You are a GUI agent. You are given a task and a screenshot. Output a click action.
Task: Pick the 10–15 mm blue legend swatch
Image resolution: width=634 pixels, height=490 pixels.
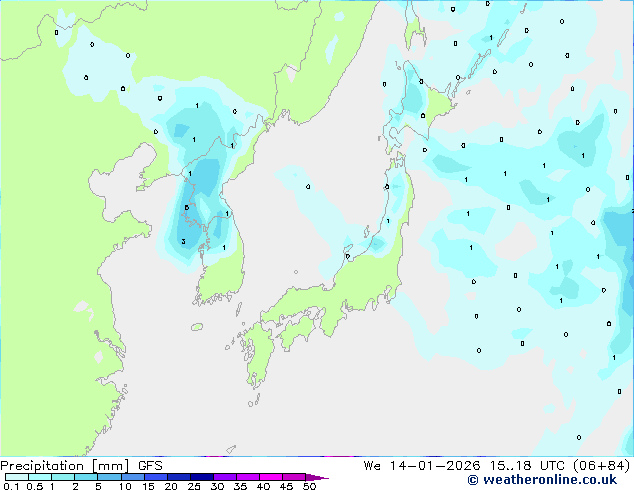pyautogui.click(x=132, y=477)
